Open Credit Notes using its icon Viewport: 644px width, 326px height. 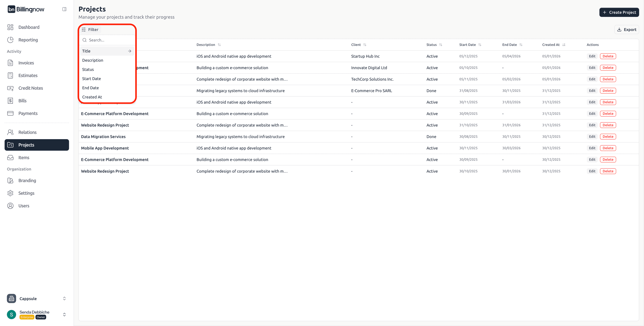pyautogui.click(x=10, y=88)
